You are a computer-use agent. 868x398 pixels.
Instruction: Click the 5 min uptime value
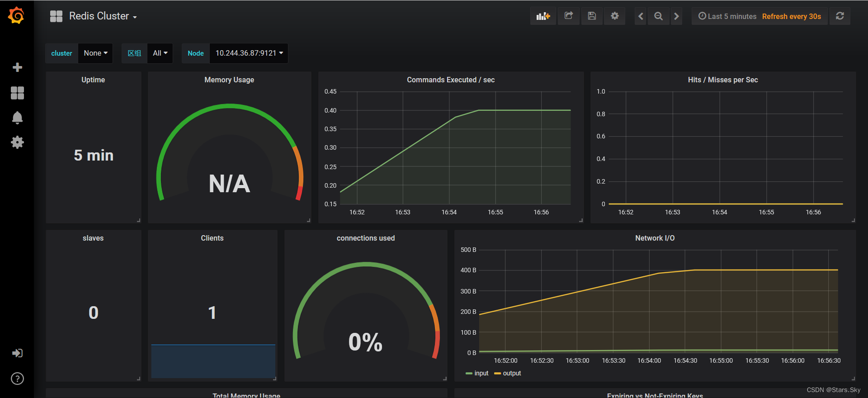pyautogui.click(x=94, y=156)
